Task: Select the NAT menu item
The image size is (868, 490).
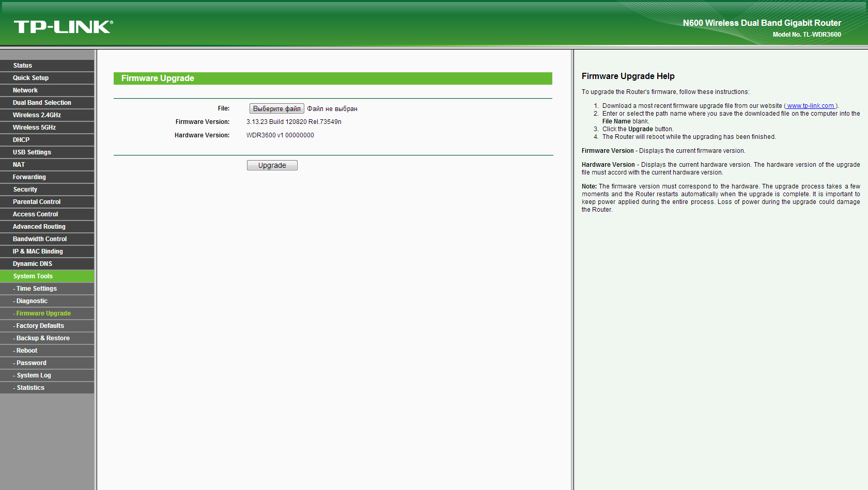Action: tap(47, 165)
